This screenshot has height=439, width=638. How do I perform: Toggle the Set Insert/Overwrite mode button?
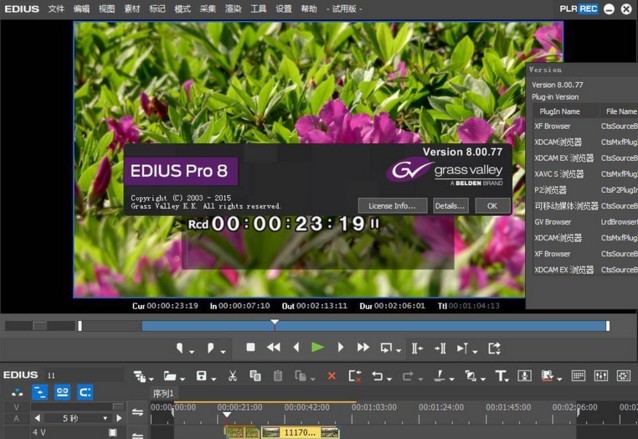17,393
